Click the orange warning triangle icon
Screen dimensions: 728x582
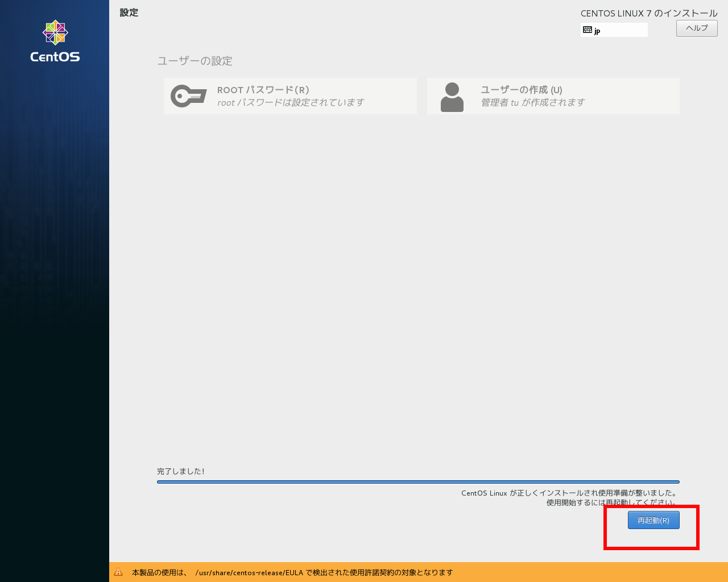(x=118, y=572)
